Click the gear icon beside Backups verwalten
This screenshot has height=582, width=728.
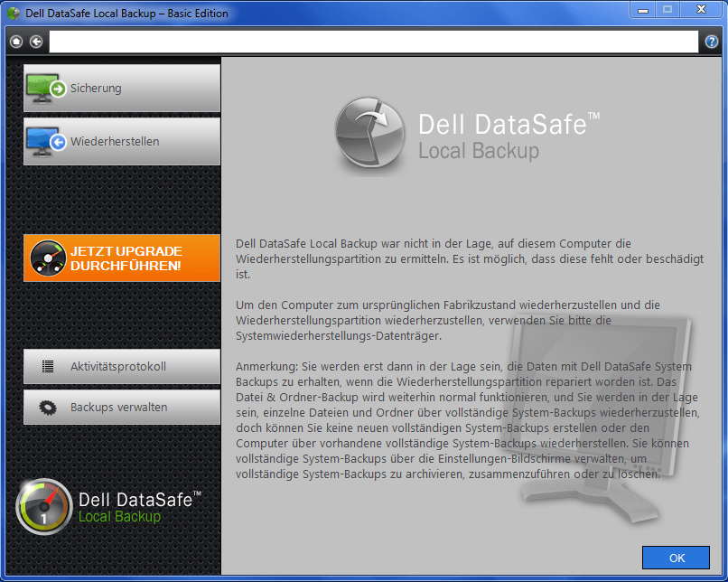point(48,408)
